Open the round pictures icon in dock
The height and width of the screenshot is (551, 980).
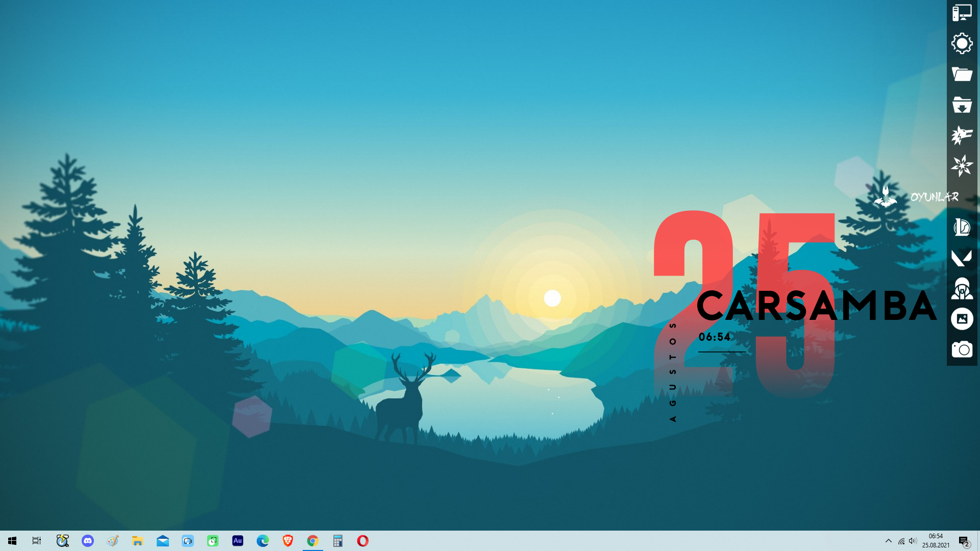(962, 319)
